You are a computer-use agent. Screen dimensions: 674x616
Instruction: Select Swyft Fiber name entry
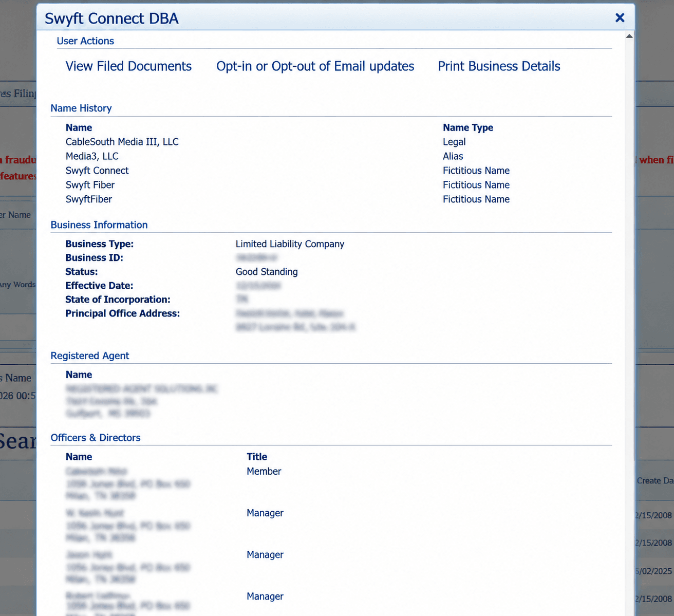tap(90, 185)
